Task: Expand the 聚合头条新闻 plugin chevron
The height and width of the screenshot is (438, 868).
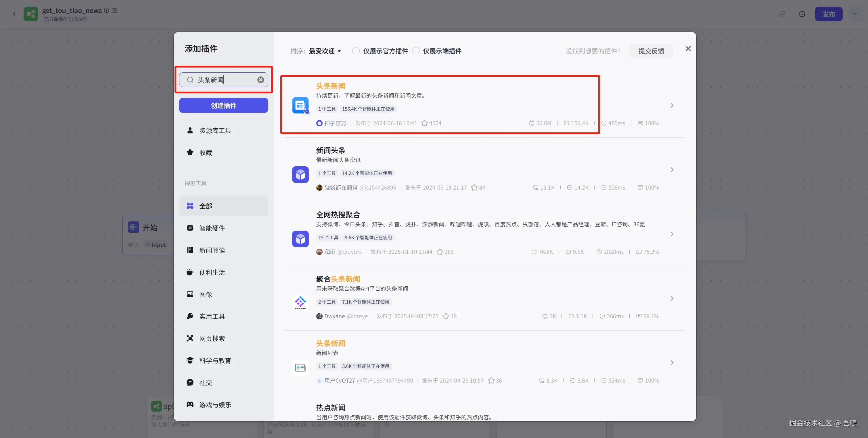Action: pyautogui.click(x=672, y=298)
